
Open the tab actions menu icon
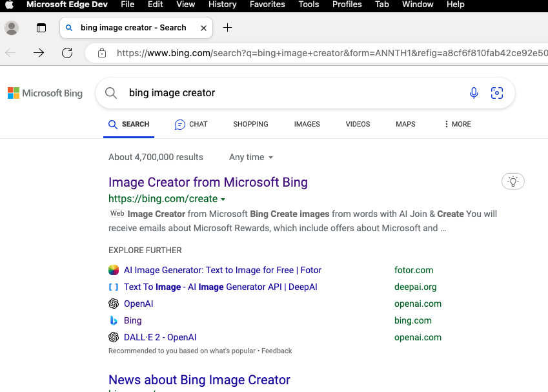click(41, 28)
